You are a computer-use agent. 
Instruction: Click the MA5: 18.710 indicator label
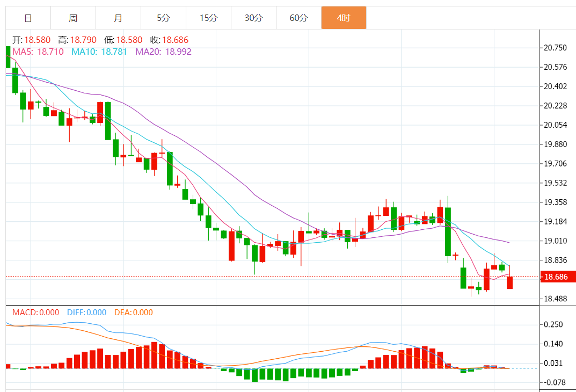38,52
